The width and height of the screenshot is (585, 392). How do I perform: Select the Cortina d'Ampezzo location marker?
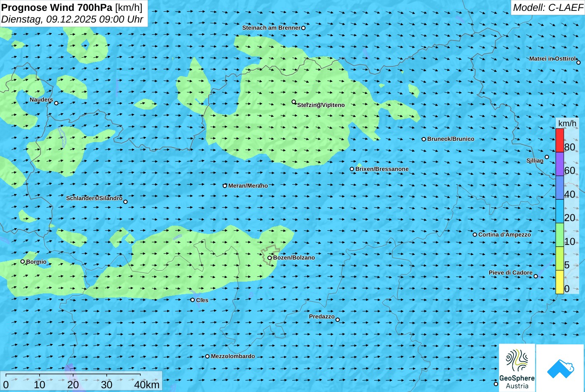click(x=475, y=234)
